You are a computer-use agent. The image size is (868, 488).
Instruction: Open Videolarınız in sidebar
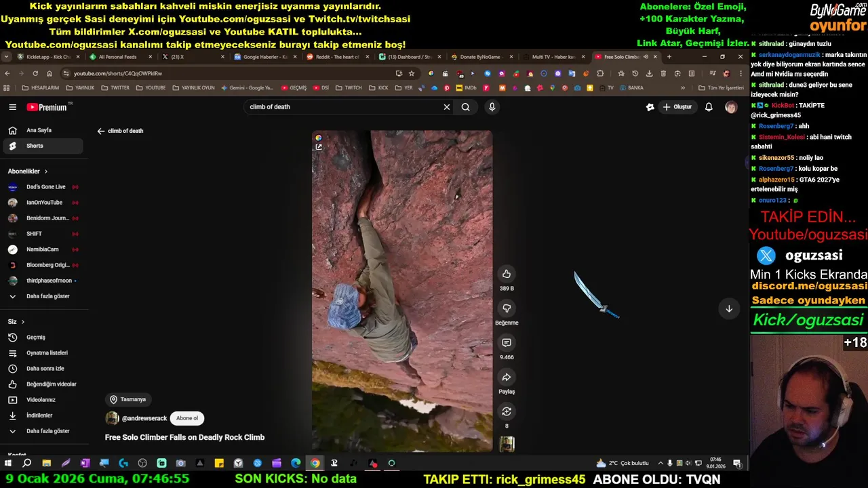click(42, 400)
